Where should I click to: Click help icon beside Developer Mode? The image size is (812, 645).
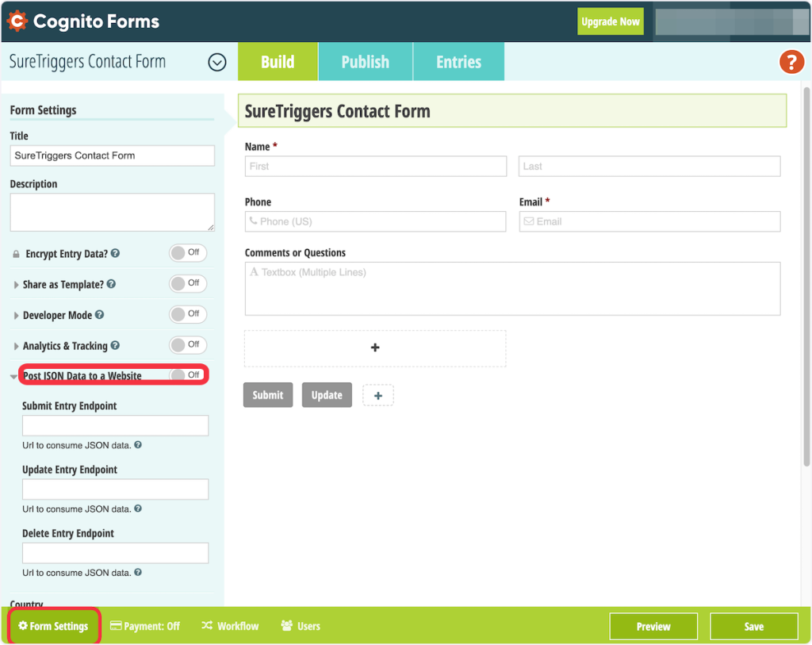pos(100,315)
